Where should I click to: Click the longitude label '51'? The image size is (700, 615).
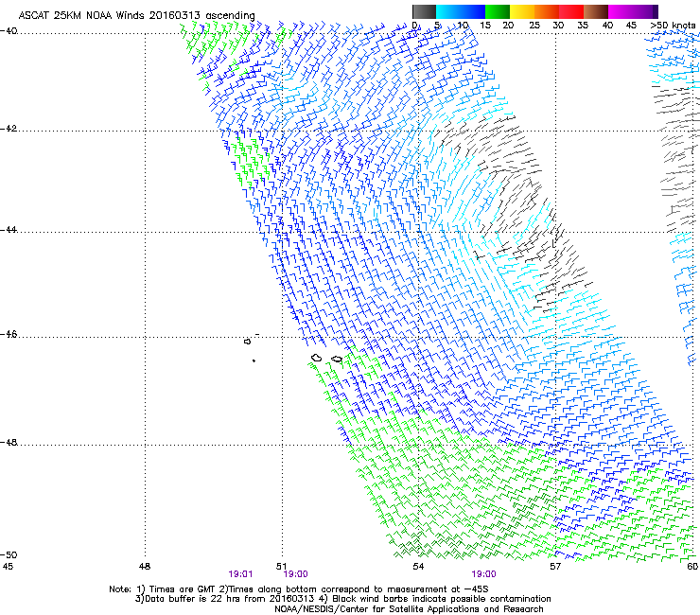click(281, 567)
